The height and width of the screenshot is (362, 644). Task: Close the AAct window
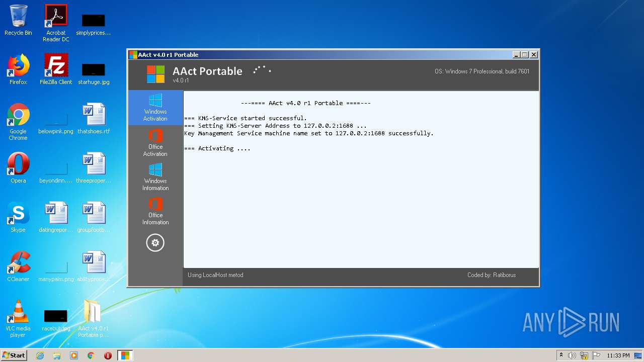[534, 55]
